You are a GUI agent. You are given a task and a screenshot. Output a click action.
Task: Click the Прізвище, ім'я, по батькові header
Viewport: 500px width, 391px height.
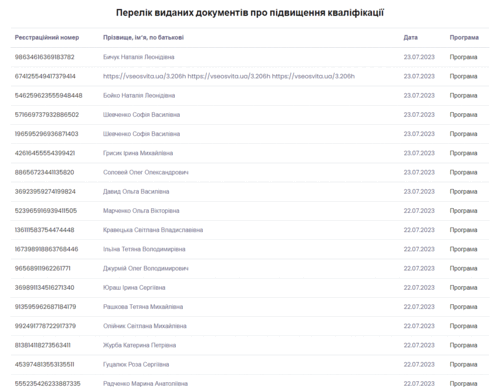(x=143, y=38)
